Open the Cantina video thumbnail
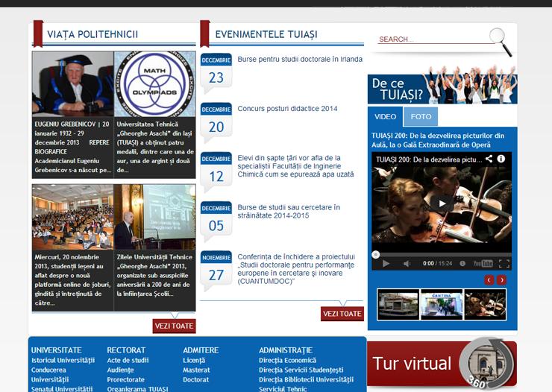 [x=442, y=305]
